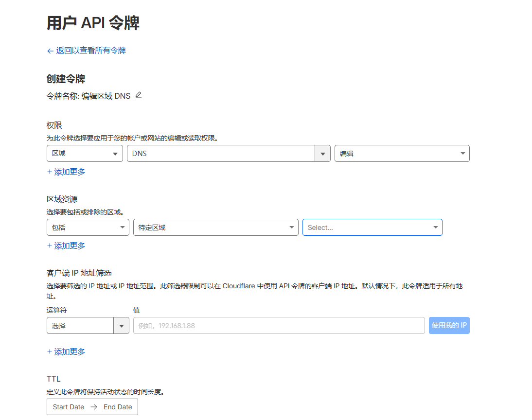Click plus icon under 权限 section

coord(50,172)
